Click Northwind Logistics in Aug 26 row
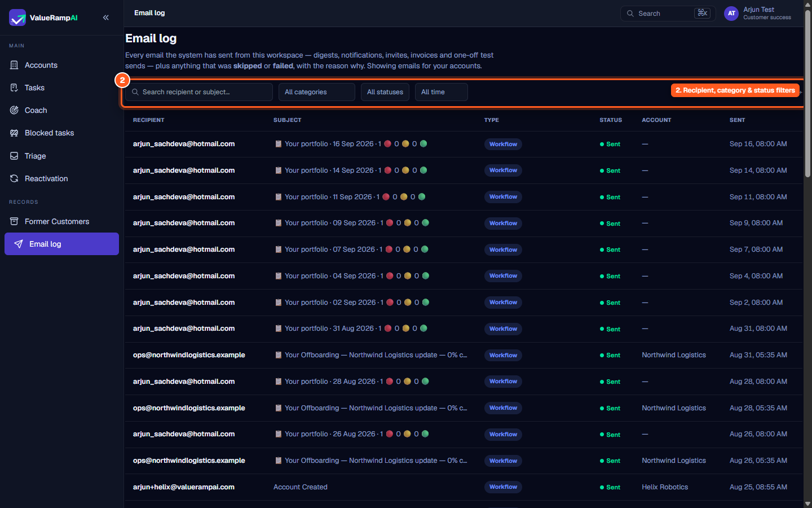The image size is (812, 508). click(674, 461)
